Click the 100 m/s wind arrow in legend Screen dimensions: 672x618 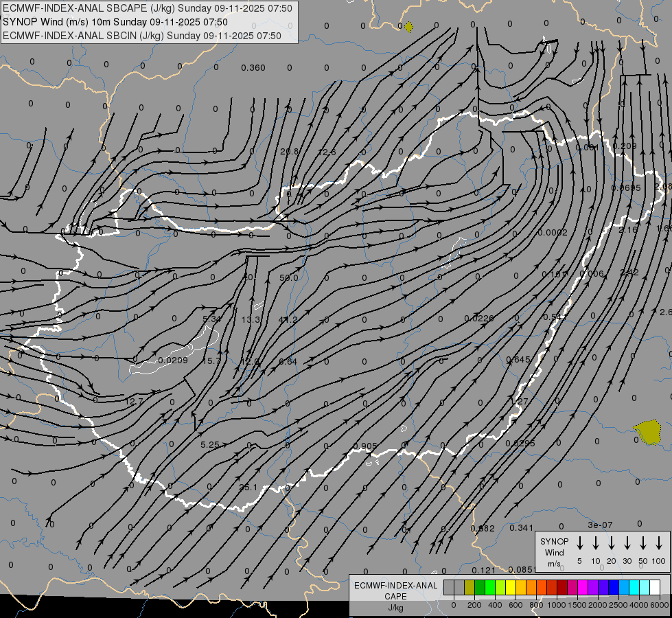pos(659,542)
